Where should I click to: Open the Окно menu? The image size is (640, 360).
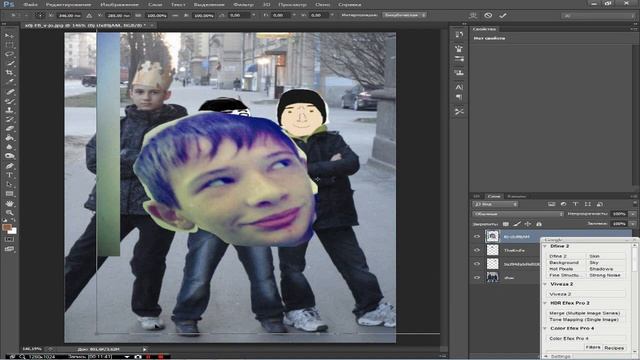[x=322, y=4]
